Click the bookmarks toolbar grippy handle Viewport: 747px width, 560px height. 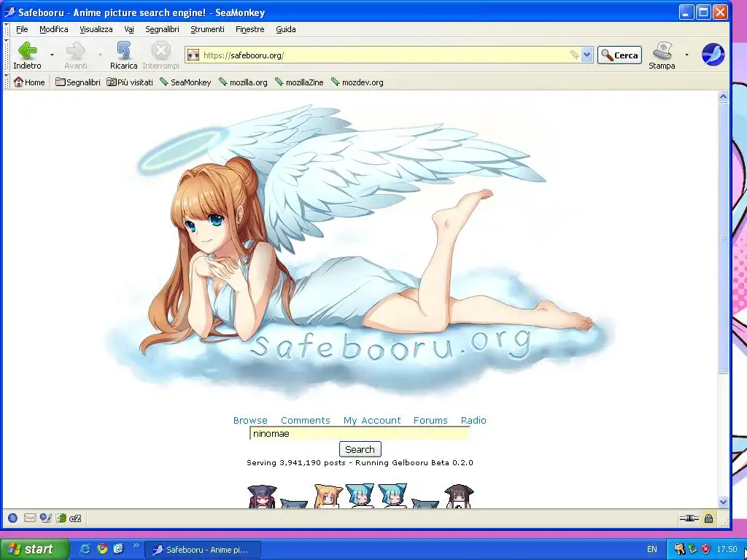6,82
